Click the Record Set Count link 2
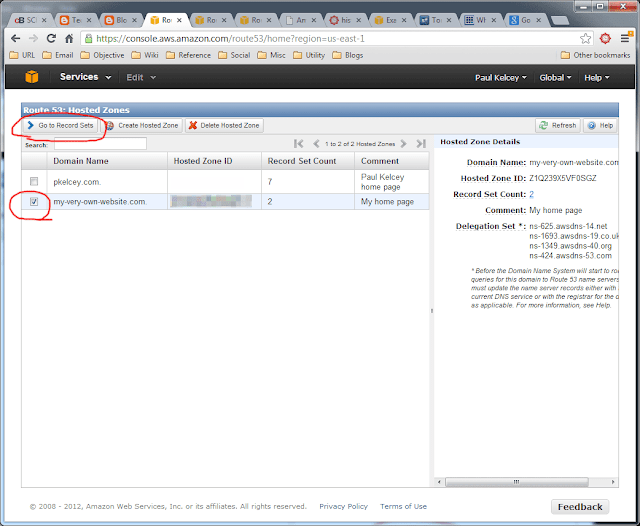The width and height of the screenshot is (640, 526). pyautogui.click(x=531, y=194)
